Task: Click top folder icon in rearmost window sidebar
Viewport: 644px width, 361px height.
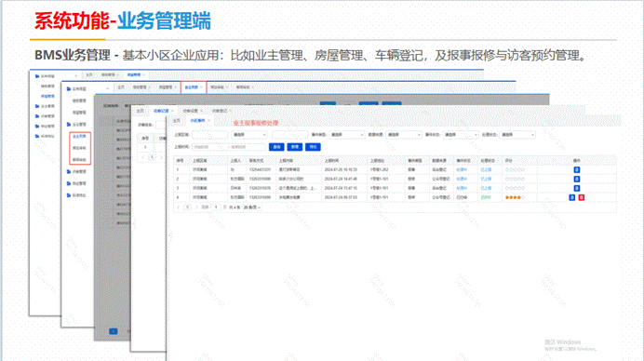Action: point(37,76)
